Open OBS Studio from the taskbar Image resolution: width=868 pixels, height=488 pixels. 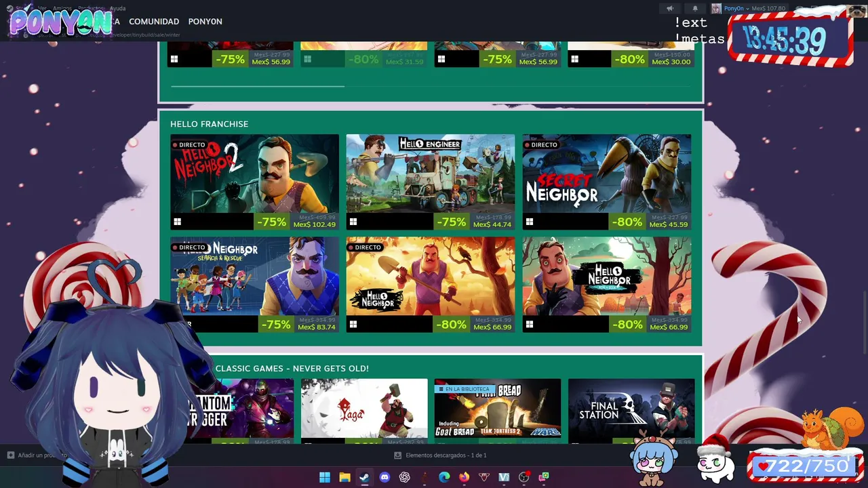[524, 477]
